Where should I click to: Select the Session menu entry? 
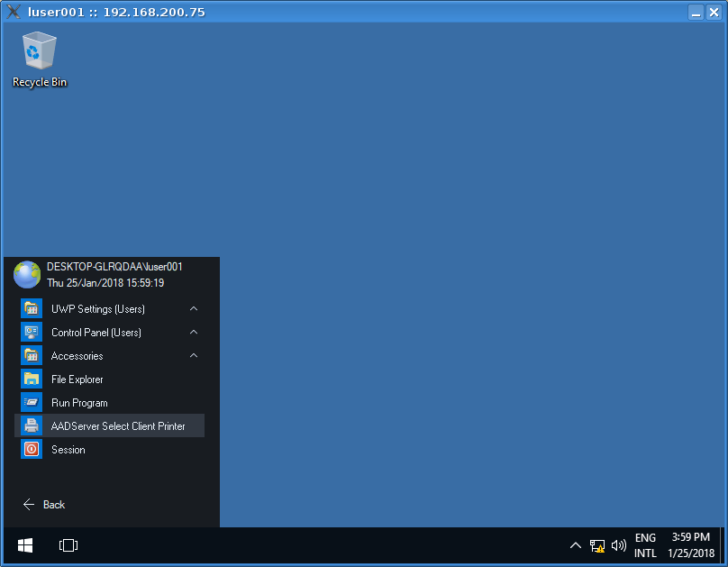tap(68, 450)
